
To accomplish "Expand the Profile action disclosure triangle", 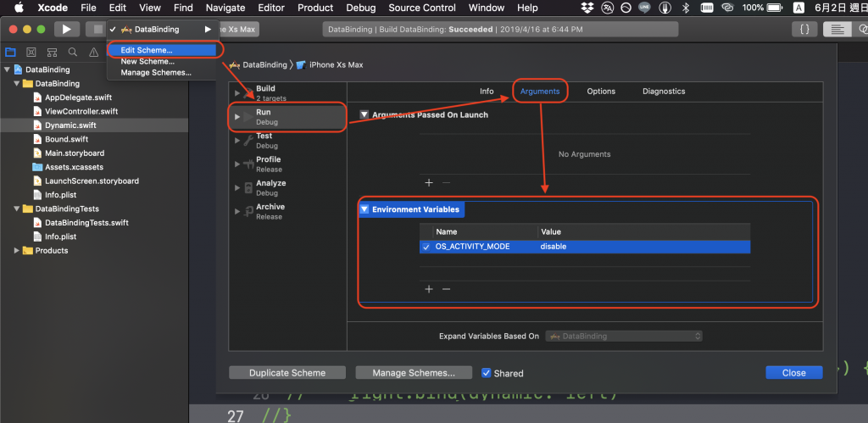I will coord(237,164).
